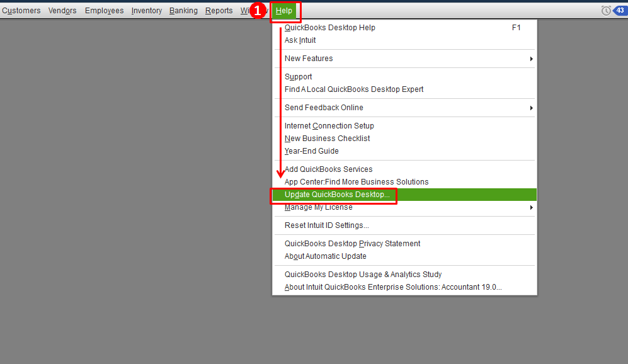Close the open Help menu
This screenshot has height=364, width=628.
click(284, 11)
